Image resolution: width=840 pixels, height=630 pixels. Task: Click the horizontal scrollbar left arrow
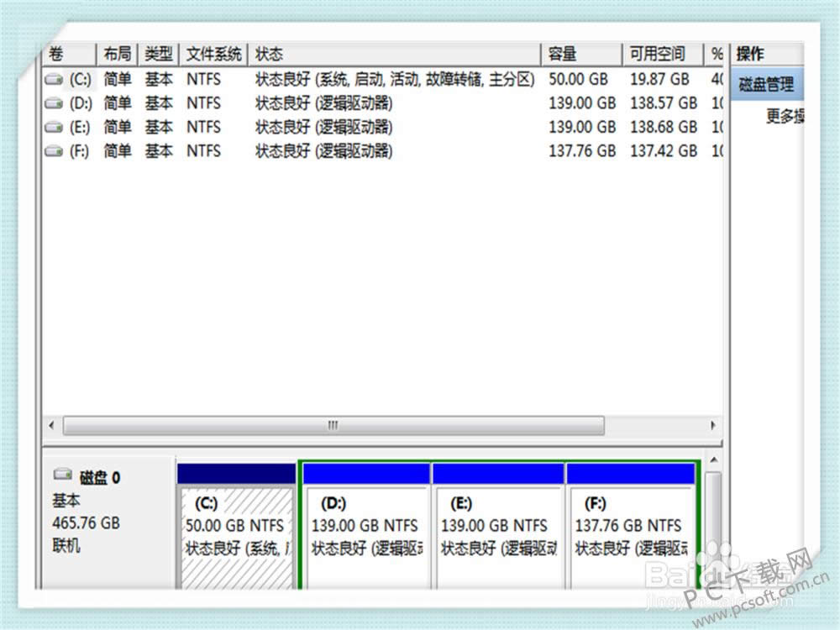click(50, 426)
